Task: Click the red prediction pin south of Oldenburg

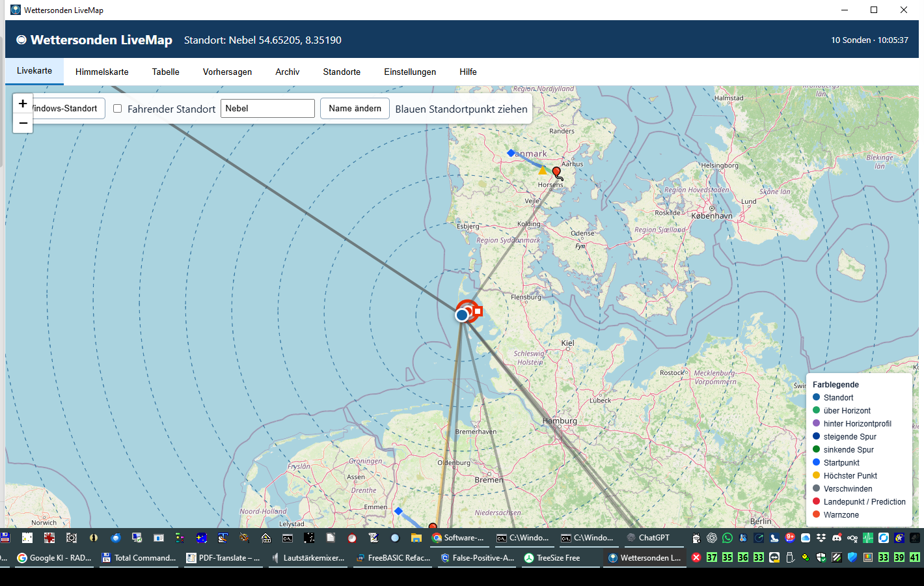Action: click(x=433, y=526)
